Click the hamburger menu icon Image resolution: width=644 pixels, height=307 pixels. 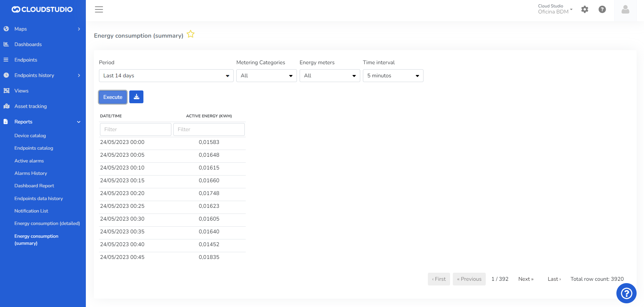pos(99,9)
